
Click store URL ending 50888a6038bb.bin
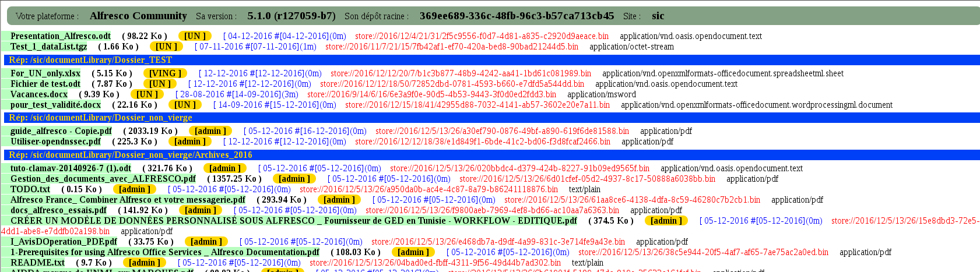point(588,179)
